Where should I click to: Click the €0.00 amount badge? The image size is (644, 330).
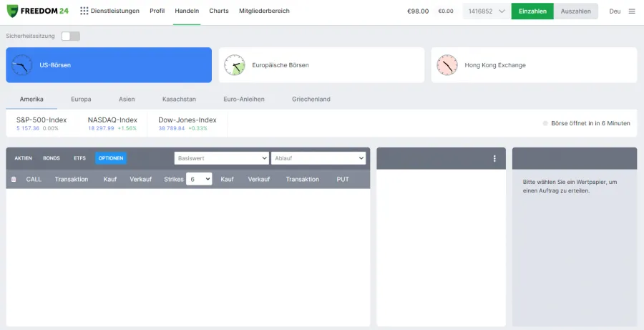coord(446,11)
